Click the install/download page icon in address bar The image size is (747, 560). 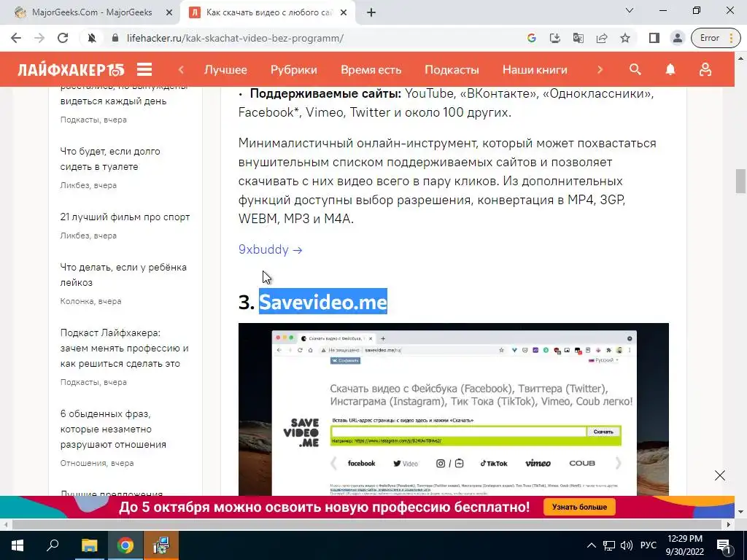[x=555, y=38]
